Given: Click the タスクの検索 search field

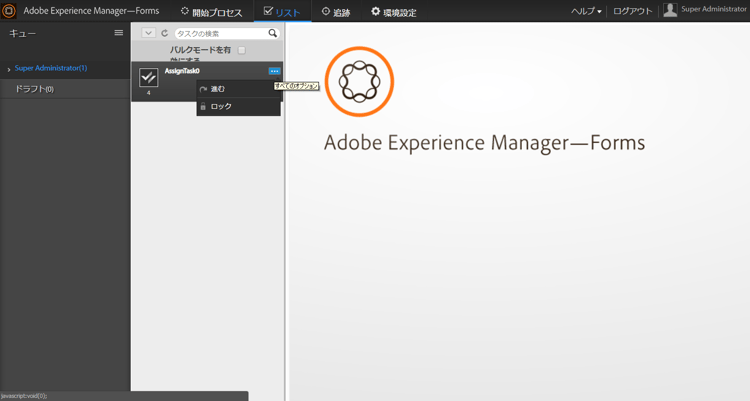Looking at the screenshot, I should pos(221,33).
